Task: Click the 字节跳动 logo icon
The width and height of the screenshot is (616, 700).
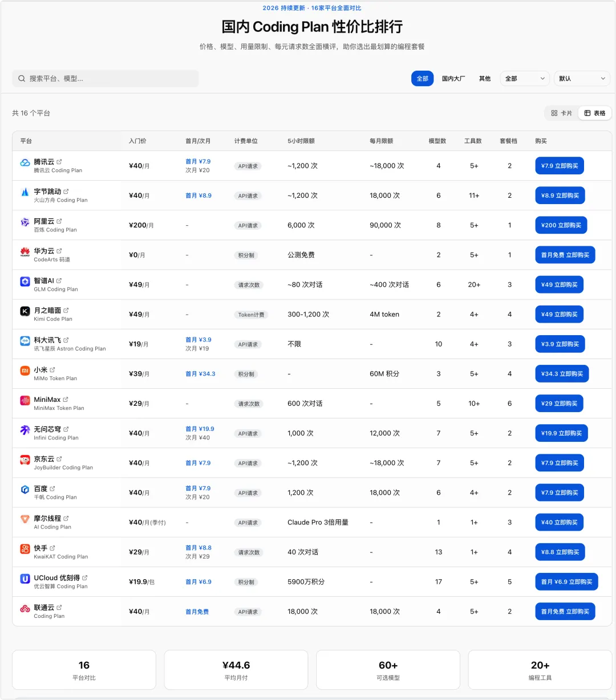Action: point(25,192)
